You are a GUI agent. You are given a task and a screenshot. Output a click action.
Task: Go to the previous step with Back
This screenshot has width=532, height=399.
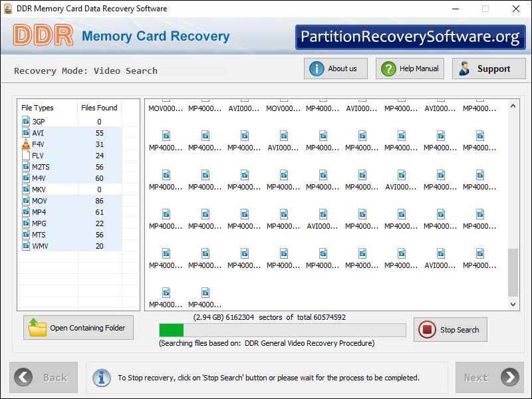44,378
